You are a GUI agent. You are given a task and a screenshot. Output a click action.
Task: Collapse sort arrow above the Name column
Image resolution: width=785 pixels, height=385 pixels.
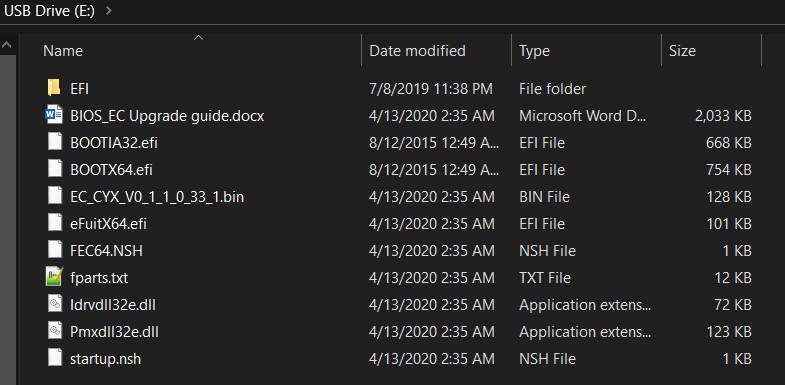point(199,38)
